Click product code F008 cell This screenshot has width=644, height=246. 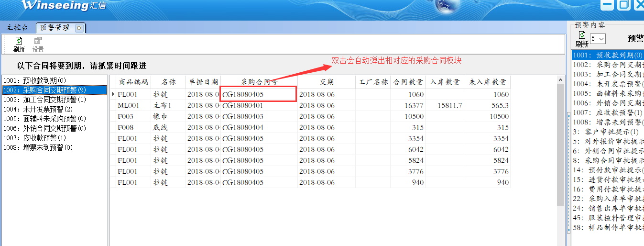[x=134, y=127]
